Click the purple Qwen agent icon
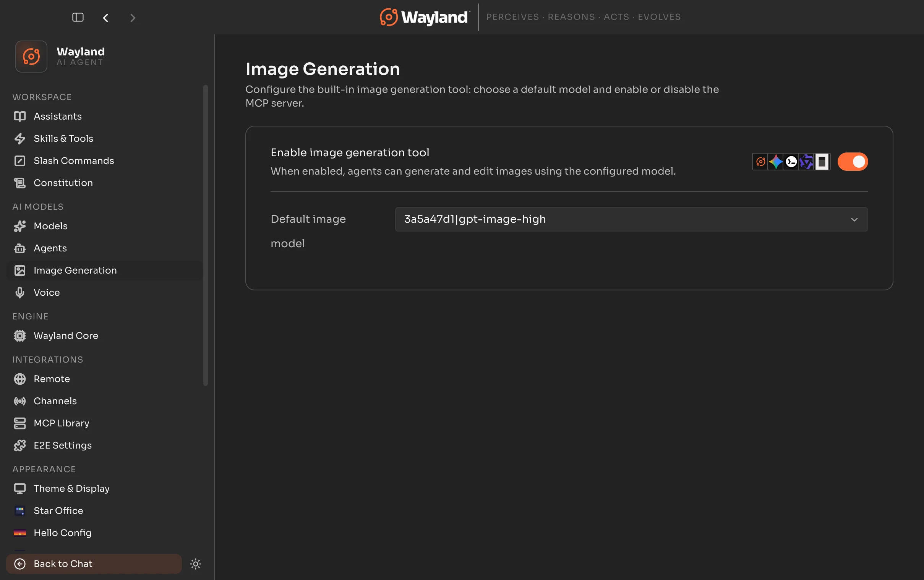 [x=807, y=162]
